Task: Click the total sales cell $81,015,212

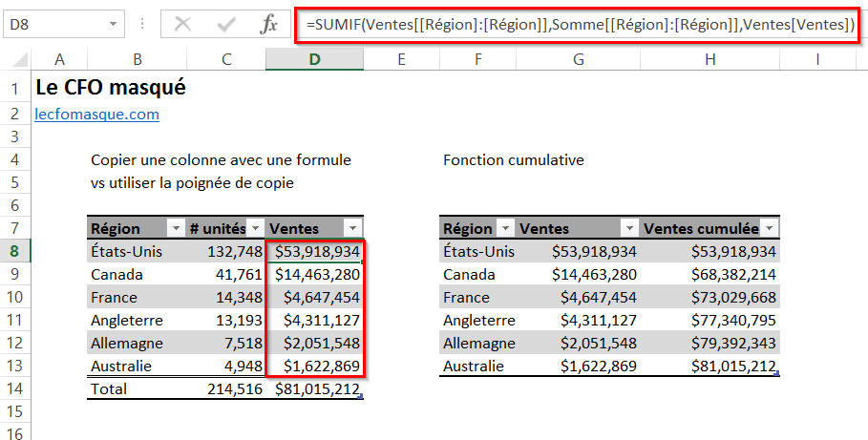Action: click(316, 388)
